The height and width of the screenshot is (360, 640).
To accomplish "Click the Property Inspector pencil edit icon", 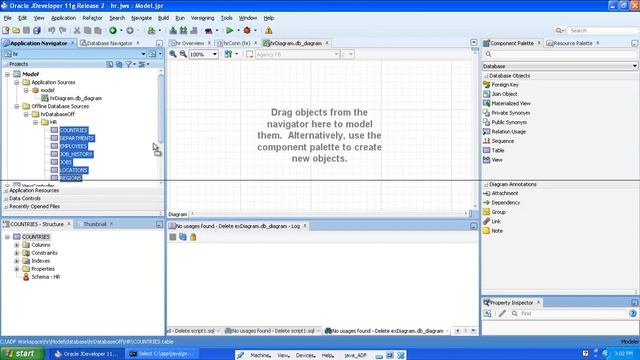I will [x=502, y=313].
